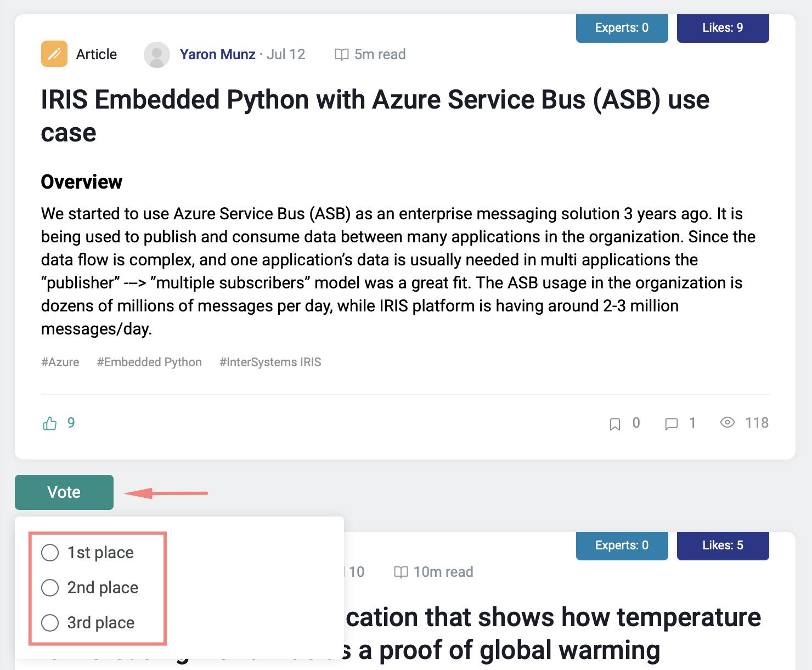
Task: Open the global warming article title
Action: click(x=554, y=633)
